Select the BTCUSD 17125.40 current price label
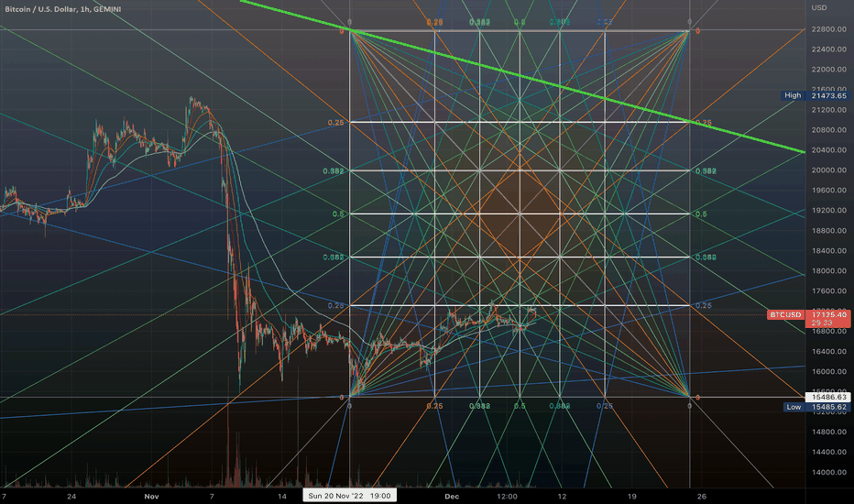Viewport: 854px width, 504px height. pos(808,318)
